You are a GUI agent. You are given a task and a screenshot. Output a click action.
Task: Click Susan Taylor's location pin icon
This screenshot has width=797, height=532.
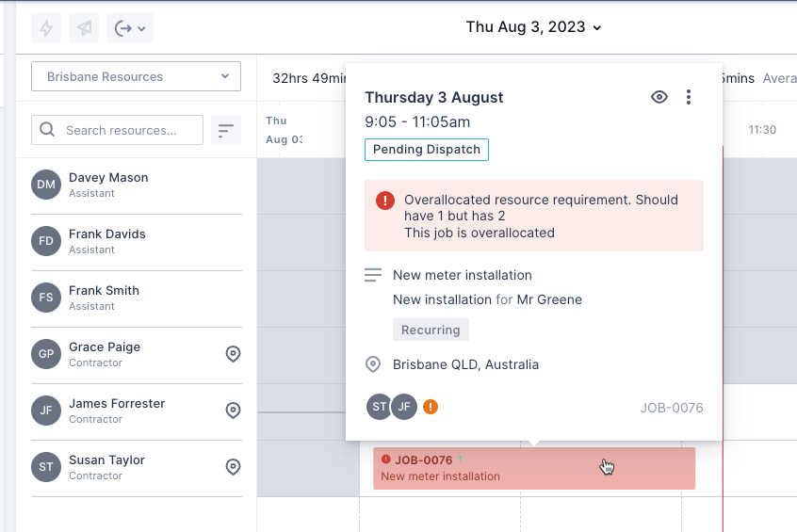click(234, 467)
